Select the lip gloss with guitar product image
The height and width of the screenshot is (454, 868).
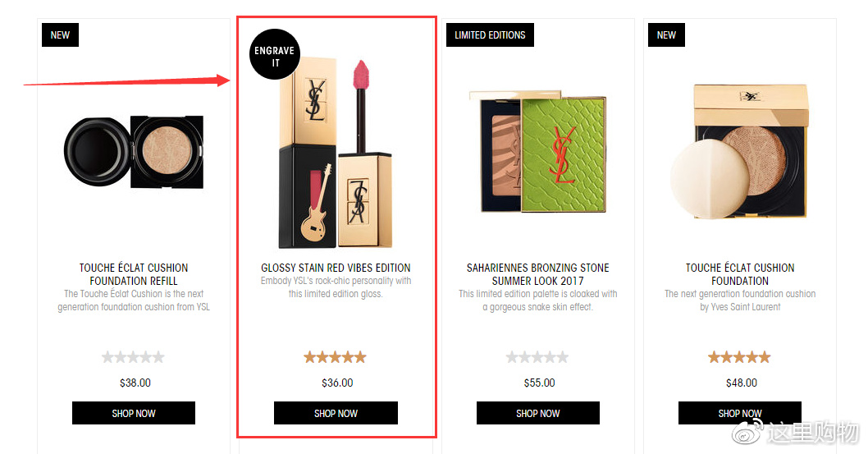tap(336, 152)
